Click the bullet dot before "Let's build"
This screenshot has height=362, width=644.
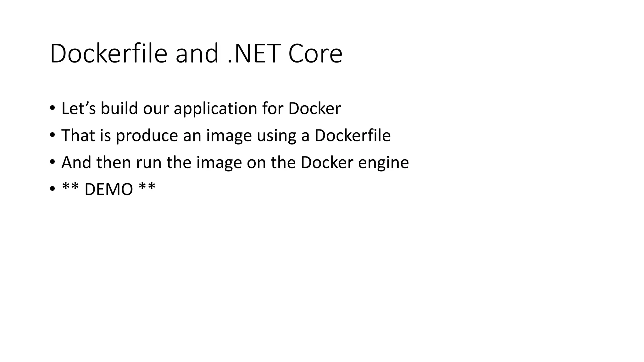(x=52, y=108)
